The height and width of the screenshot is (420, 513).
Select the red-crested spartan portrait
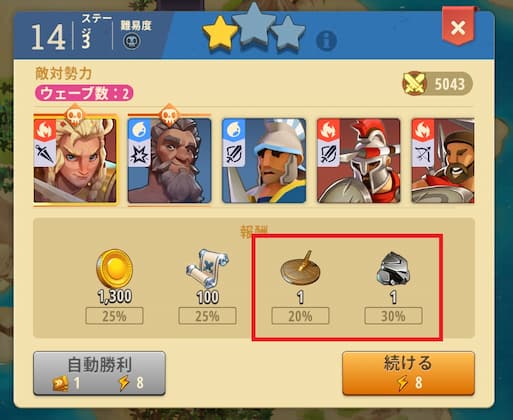[x=359, y=161]
